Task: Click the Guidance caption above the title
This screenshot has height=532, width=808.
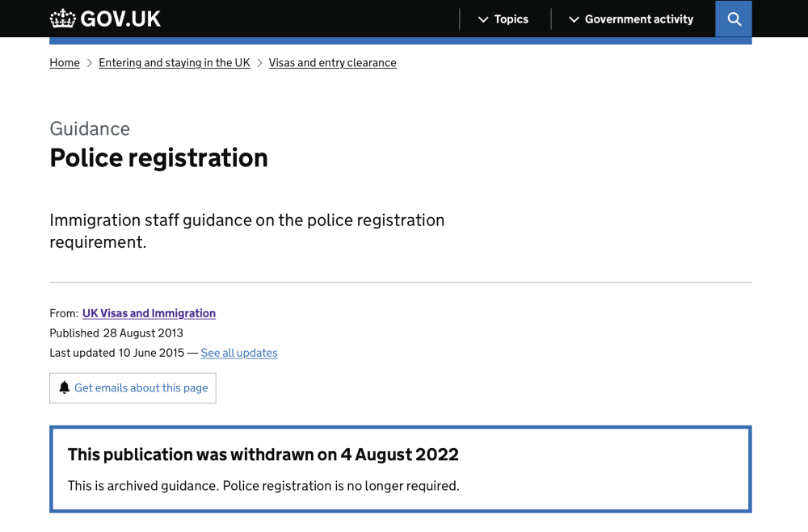Action: point(90,129)
